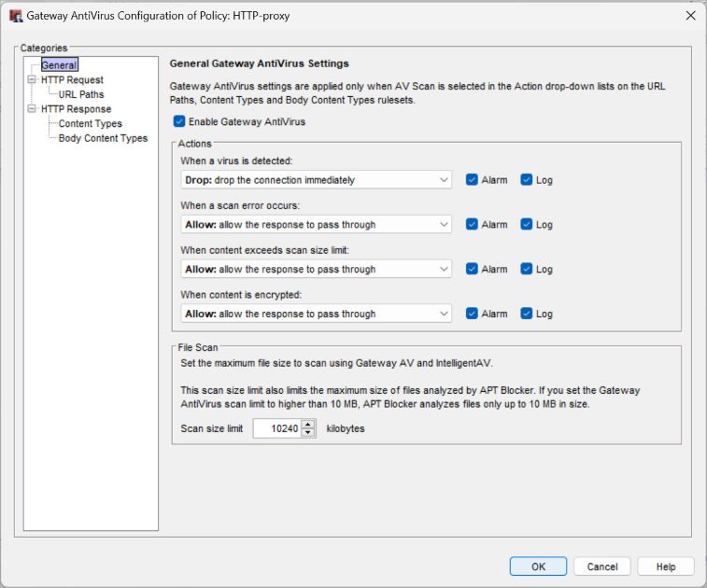Open the exceeds scan size limit dropdown
The width and height of the screenshot is (707, 588).
pos(316,269)
